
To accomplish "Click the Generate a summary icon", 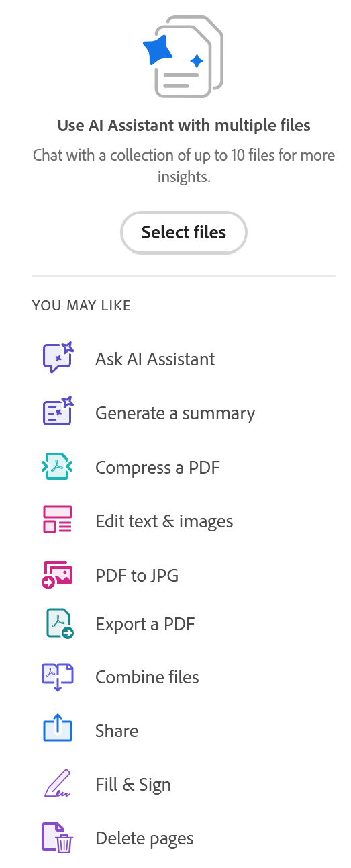I will click(x=58, y=412).
